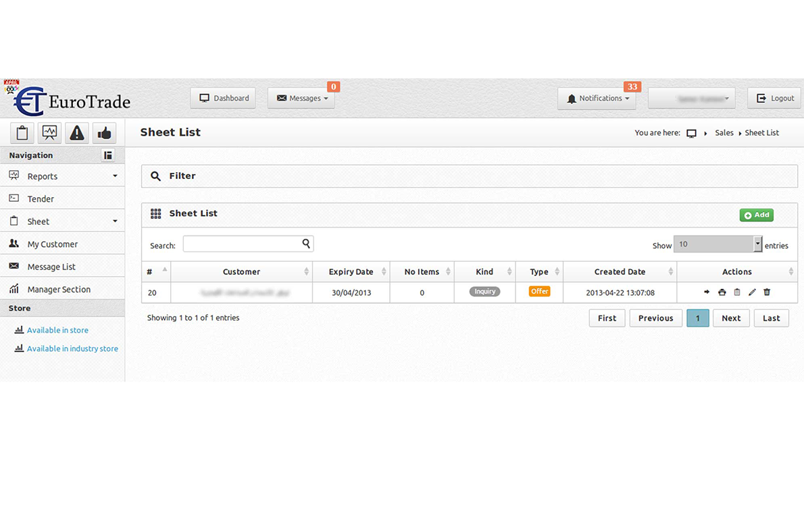804x532 pixels.
Task: Click the sheet list Search field
Action: (242, 244)
